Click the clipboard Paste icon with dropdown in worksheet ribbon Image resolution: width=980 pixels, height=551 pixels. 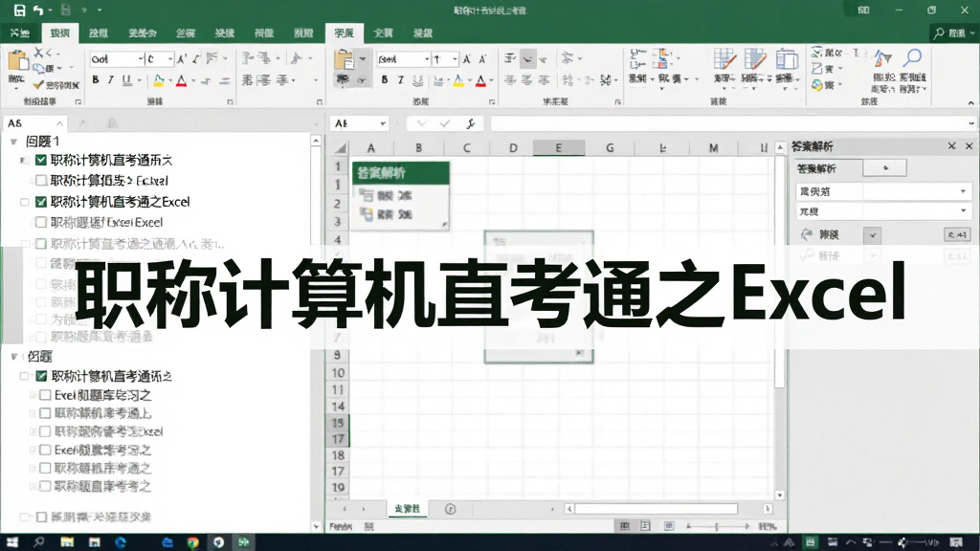point(345,60)
